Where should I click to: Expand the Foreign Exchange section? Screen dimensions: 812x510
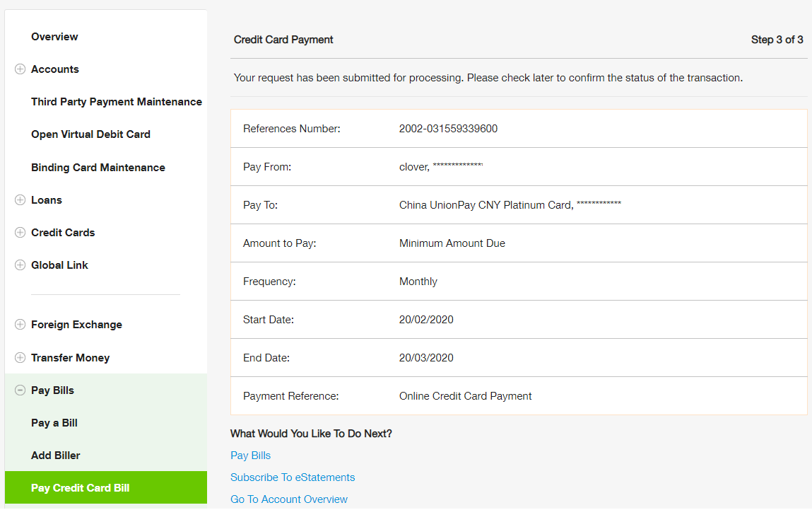click(x=20, y=325)
